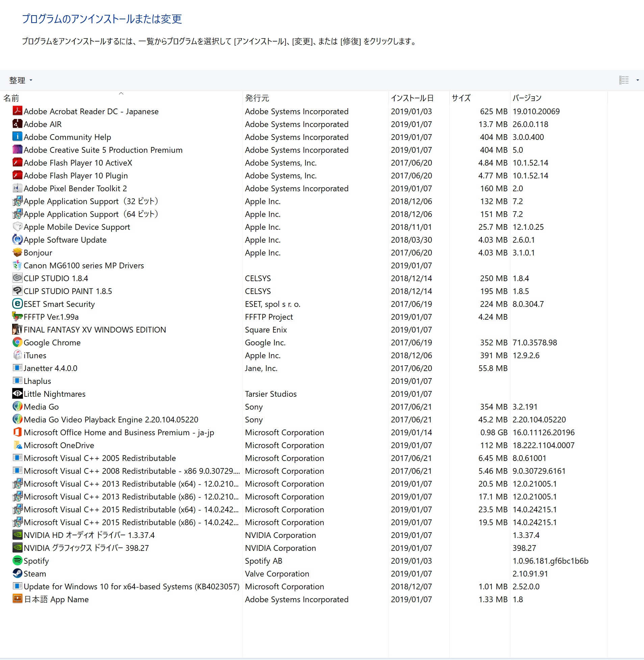
Task: Click the Spotify icon
Action: tap(17, 561)
